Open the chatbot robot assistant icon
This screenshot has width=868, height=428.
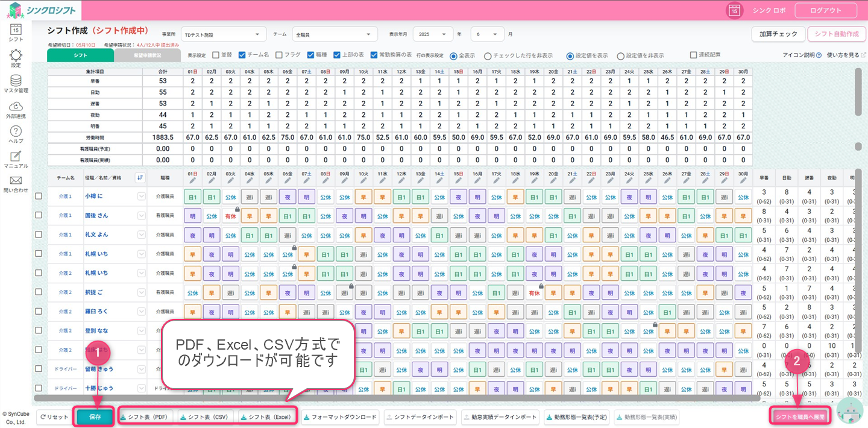[850, 411]
